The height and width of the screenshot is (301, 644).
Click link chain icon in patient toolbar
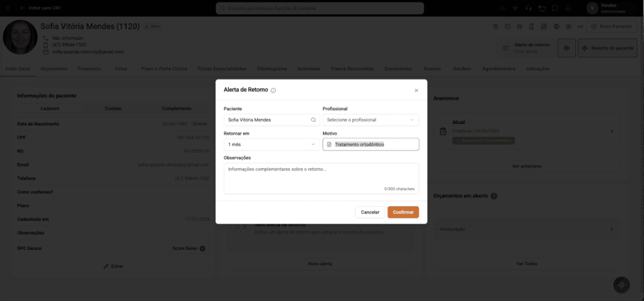click(x=580, y=26)
